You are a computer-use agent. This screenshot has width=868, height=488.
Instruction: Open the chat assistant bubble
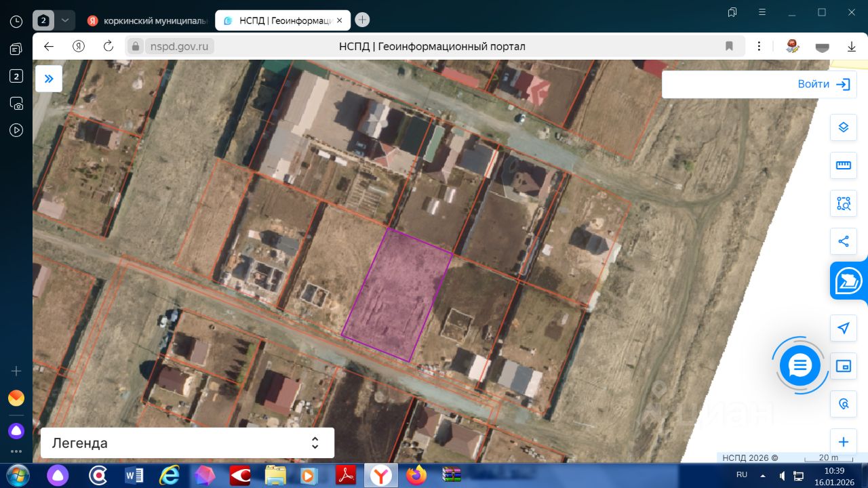(x=800, y=366)
